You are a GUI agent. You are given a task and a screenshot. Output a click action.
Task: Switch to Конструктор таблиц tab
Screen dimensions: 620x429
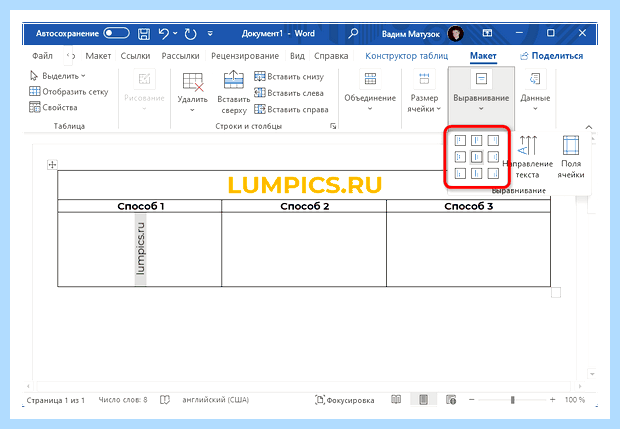(x=406, y=56)
